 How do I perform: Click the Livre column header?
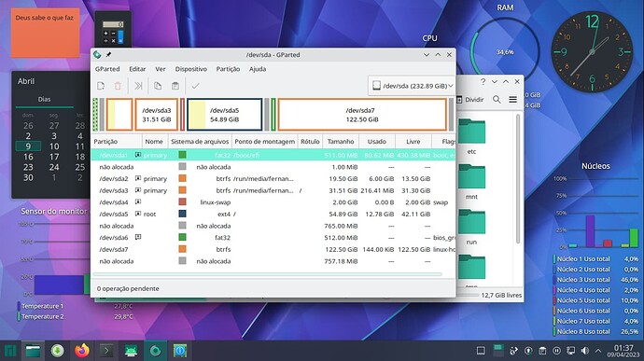tap(413, 141)
